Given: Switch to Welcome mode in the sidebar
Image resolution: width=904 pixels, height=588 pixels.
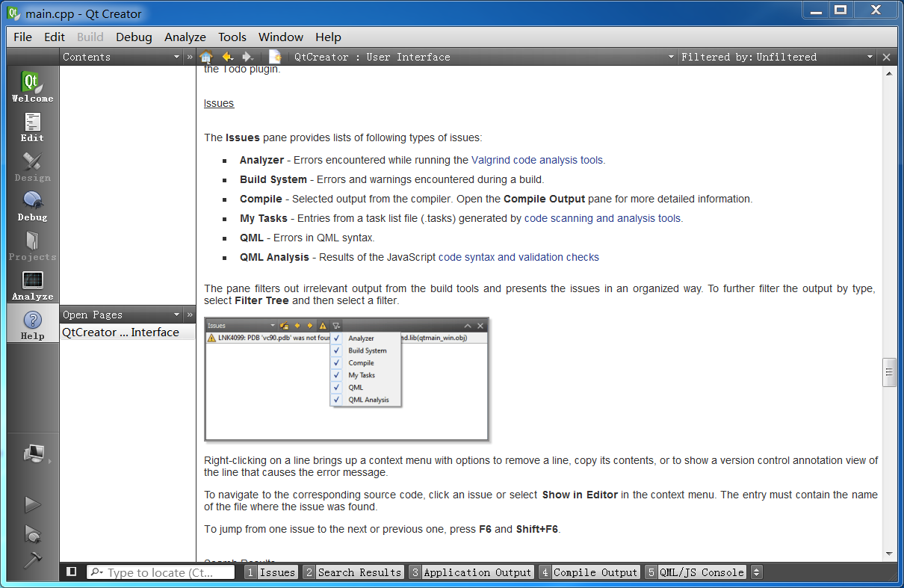Looking at the screenshot, I should (32, 87).
